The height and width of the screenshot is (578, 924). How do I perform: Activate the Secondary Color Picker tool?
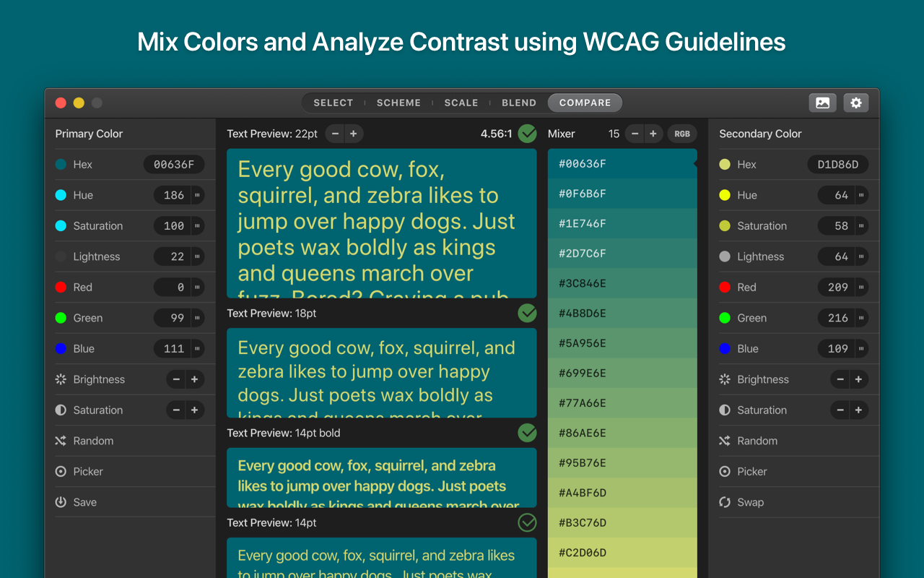click(725, 472)
